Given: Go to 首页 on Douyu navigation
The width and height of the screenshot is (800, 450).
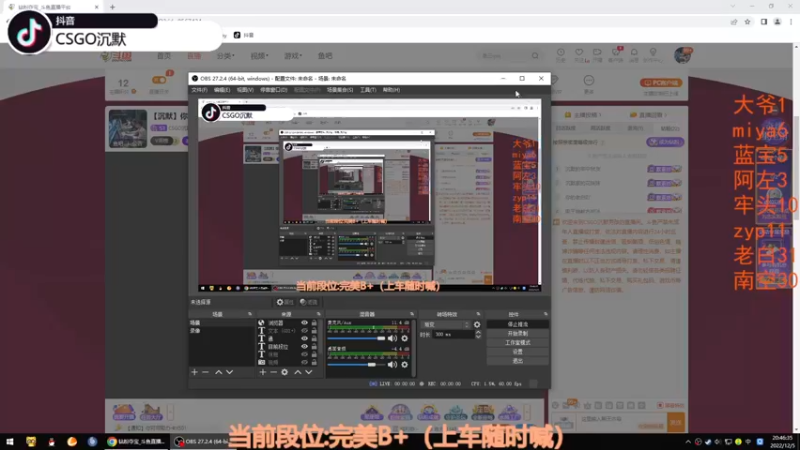Looking at the screenshot, I should tap(164, 56).
